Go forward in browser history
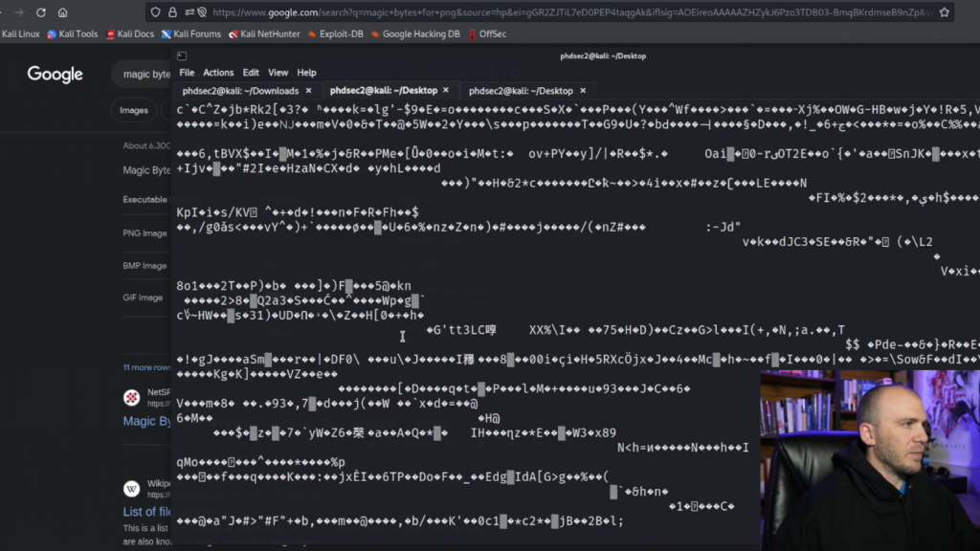Viewport: 980px width, 551px height. (x=19, y=12)
